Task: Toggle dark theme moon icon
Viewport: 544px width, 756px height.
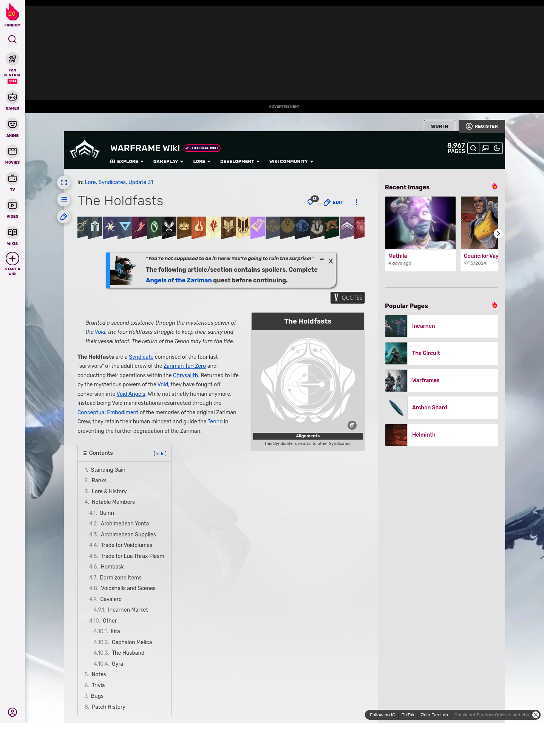Action: (x=497, y=148)
